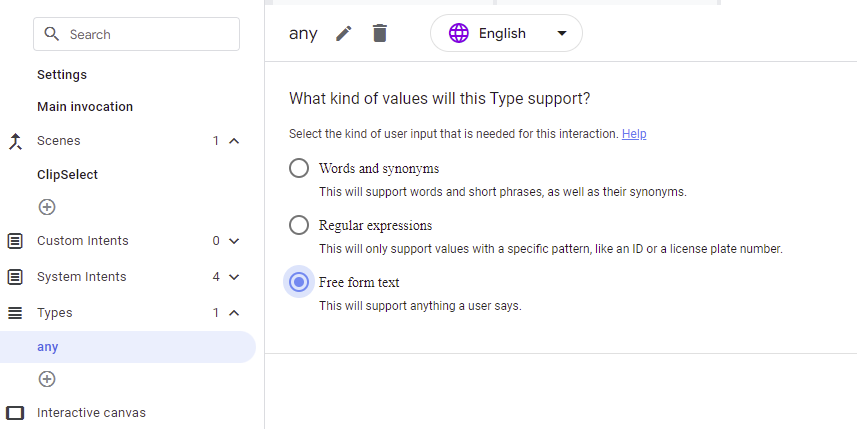
Task: Select the Words and synonyms option
Action: point(299,168)
